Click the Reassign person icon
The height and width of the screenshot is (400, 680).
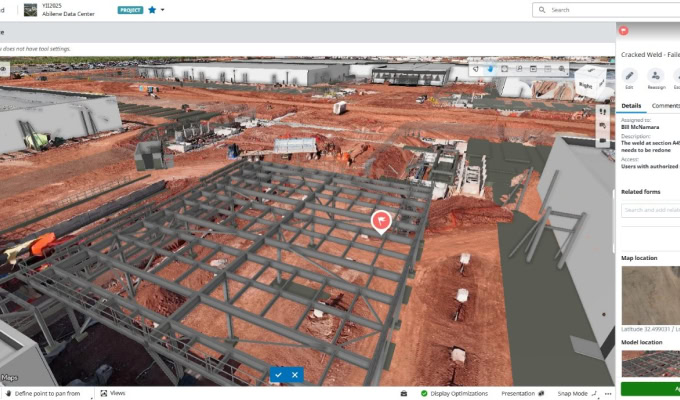655,76
